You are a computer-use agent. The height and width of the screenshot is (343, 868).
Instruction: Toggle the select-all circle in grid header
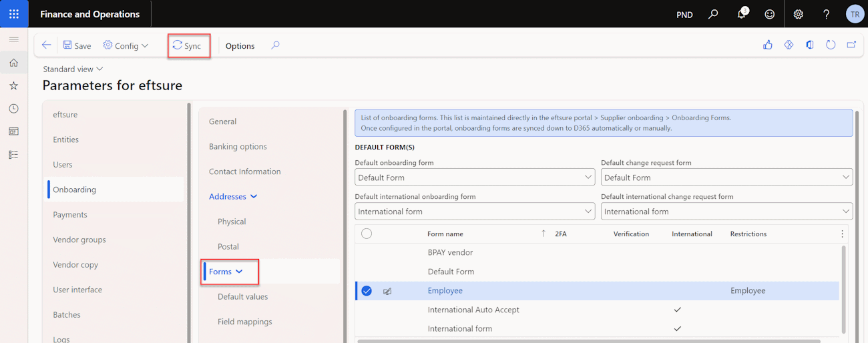coord(367,234)
